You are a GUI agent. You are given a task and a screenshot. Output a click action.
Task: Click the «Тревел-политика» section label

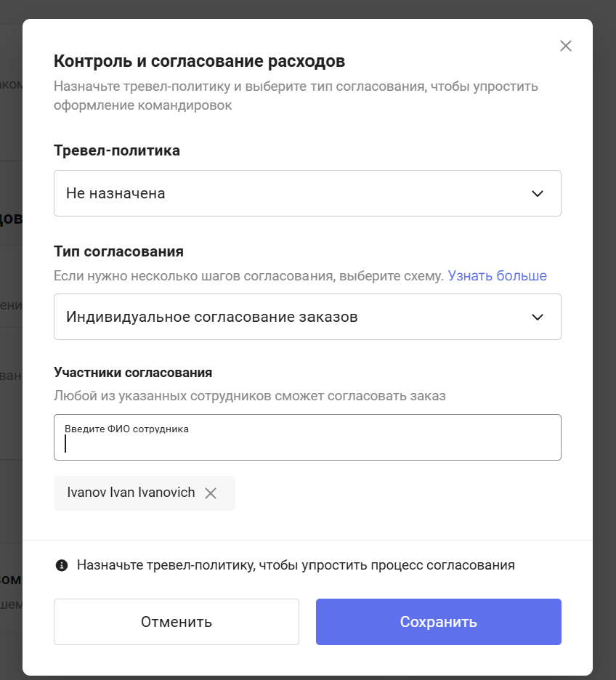[117, 150]
